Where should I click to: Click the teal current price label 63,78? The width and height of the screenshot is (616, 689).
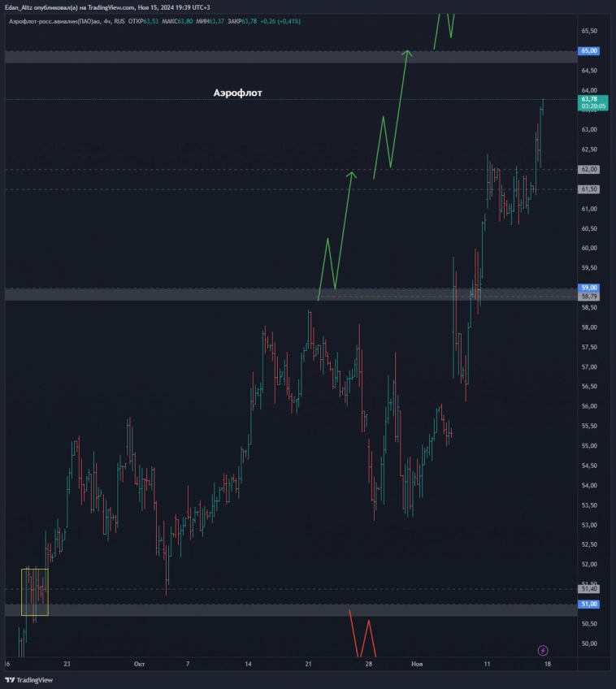coord(590,99)
